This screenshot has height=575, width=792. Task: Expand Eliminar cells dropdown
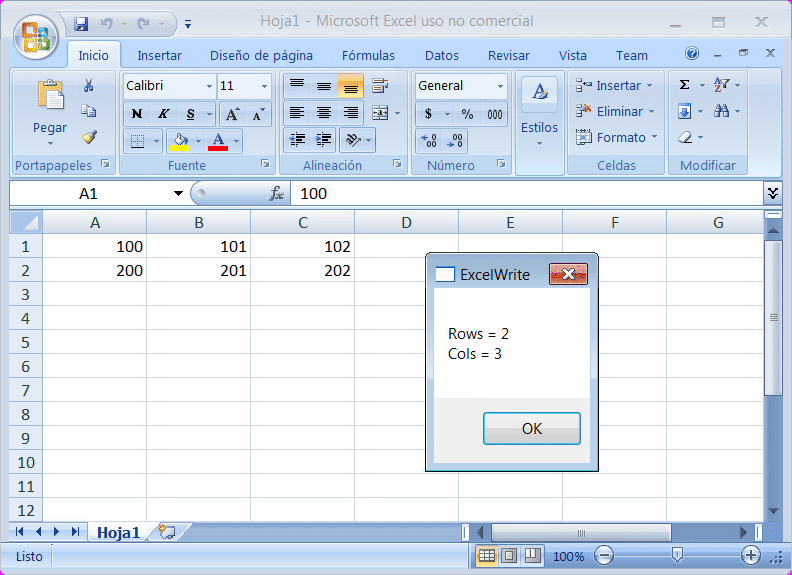pyautogui.click(x=651, y=111)
